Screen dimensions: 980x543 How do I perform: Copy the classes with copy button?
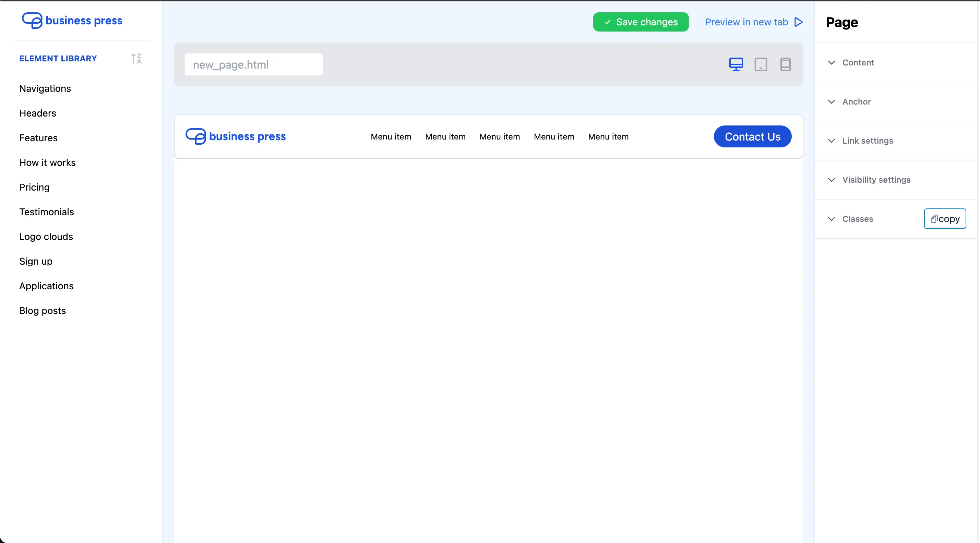point(945,219)
